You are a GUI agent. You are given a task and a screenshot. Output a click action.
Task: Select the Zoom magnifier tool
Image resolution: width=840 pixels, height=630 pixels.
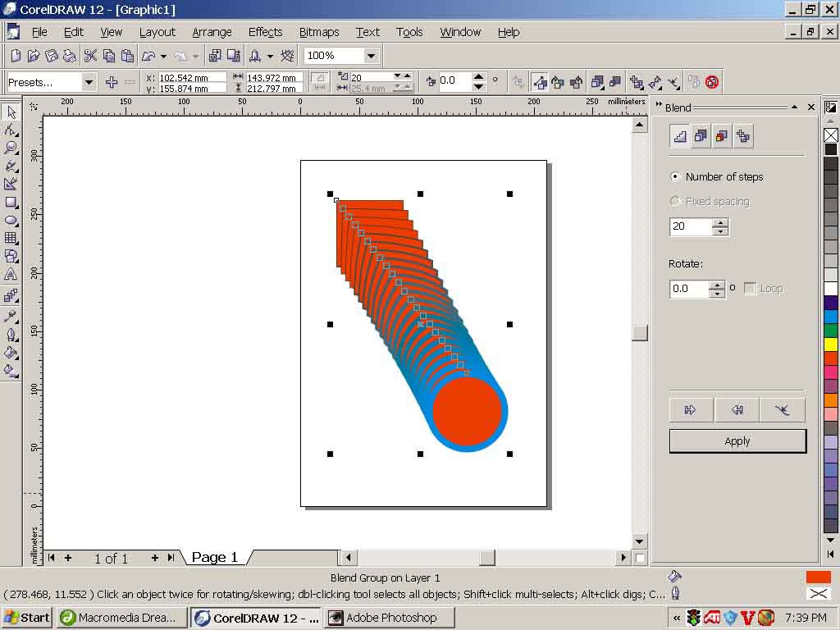11,148
